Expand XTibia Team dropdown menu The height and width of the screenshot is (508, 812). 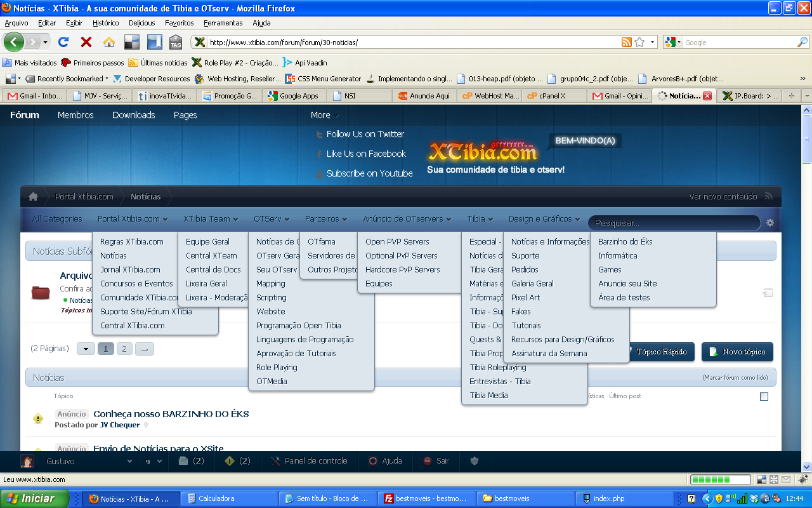(211, 218)
